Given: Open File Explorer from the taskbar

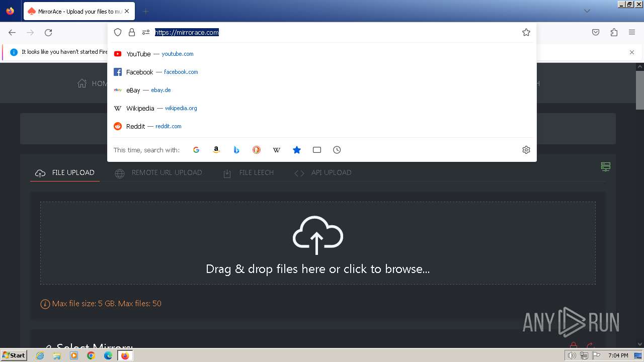Looking at the screenshot, I should pos(57,355).
